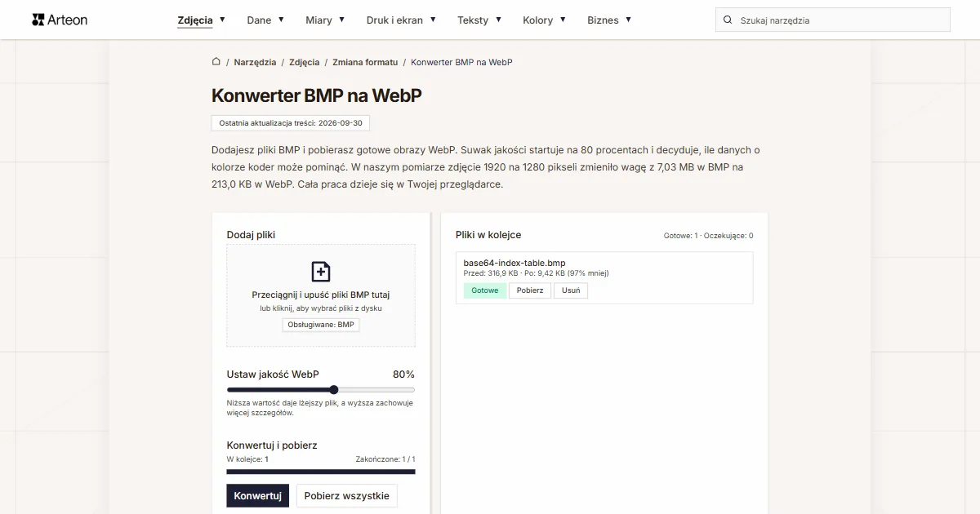980x514 pixels.
Task: Click the Arteon logo icon
Action: pyautogui.click(x=38, y=20)
